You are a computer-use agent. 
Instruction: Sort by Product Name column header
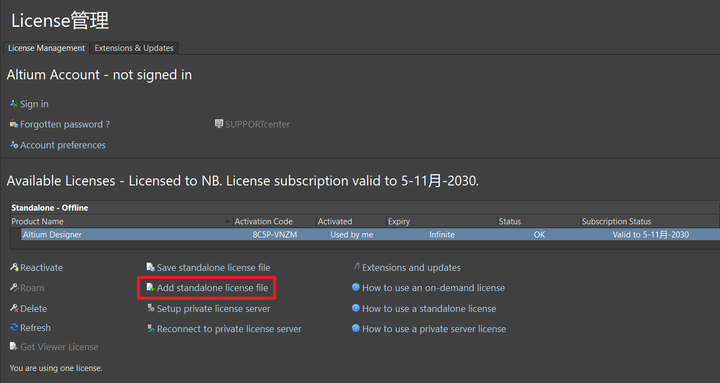click(x=121, y=221)
